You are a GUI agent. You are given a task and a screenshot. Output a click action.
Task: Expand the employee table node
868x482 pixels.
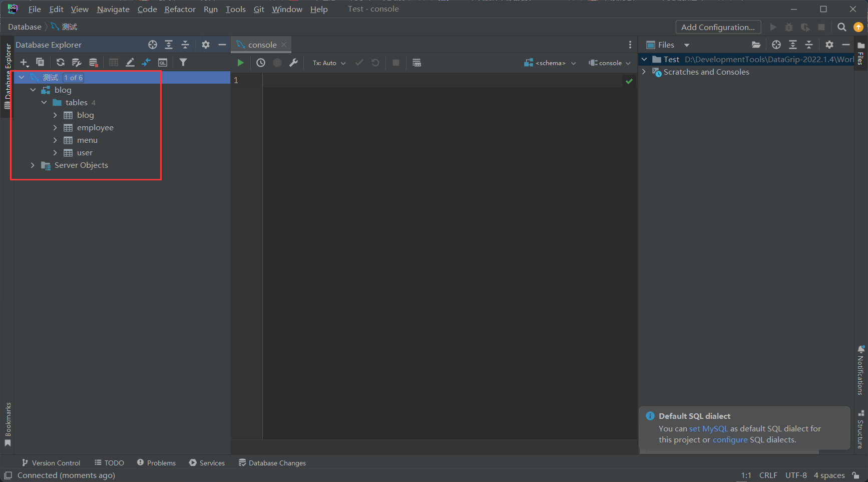pos(55,128)
